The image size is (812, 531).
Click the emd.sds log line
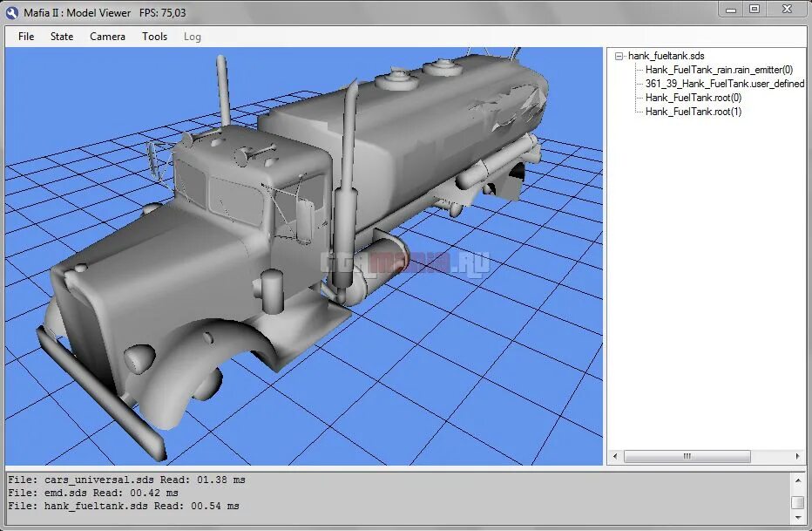coord(92,494)
